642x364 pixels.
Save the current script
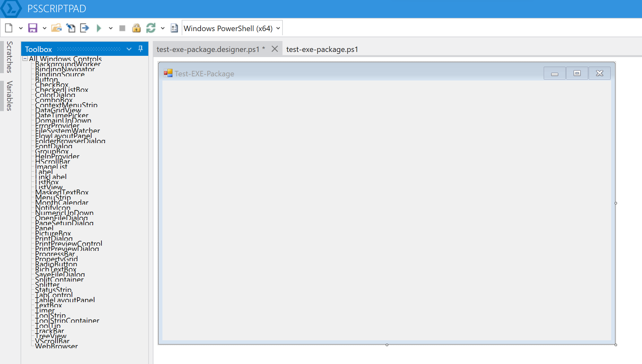[x=32, y=28]
